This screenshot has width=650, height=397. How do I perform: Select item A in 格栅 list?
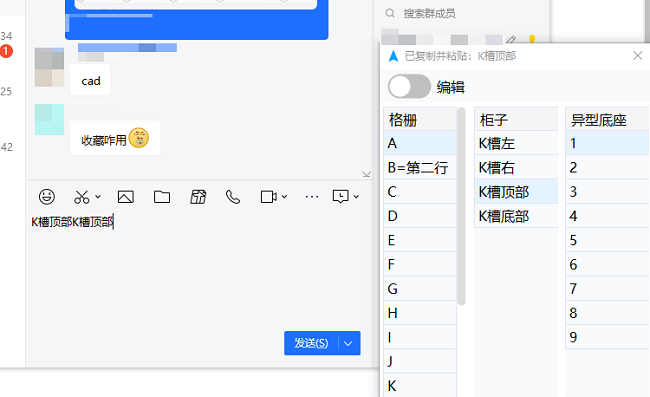(420, 143)
